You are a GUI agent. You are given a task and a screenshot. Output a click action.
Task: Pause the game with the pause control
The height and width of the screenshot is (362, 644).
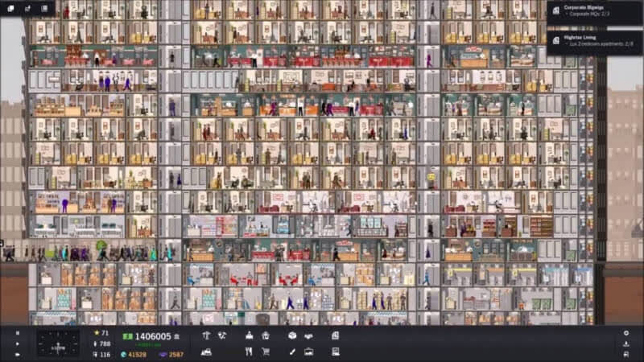tap(17, 333)
